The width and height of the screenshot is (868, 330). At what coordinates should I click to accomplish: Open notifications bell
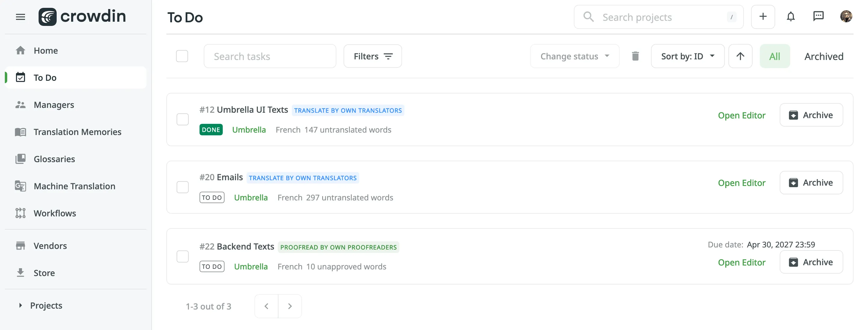tap(791, 16)
